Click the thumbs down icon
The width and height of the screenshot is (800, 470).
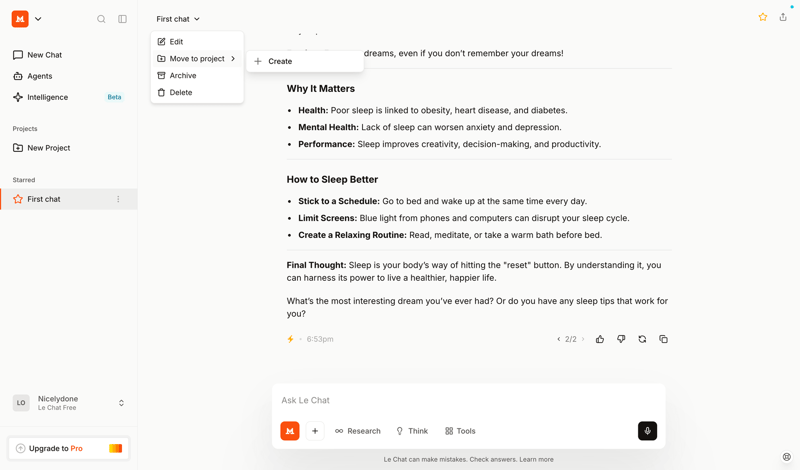pos(621,339)
